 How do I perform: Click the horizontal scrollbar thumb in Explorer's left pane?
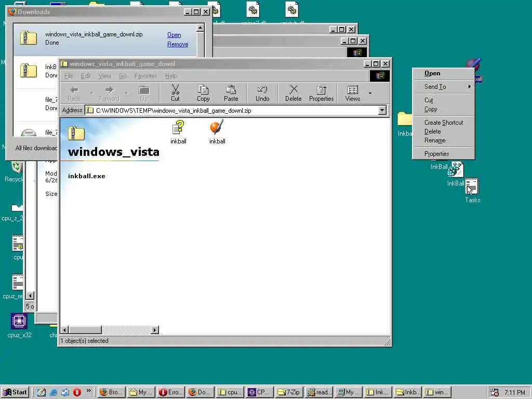point(85,330)
